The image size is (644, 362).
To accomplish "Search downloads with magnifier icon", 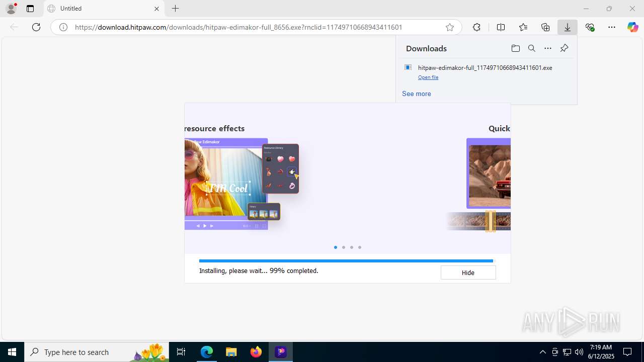I will pyautogui.click(x=532, y=48).
